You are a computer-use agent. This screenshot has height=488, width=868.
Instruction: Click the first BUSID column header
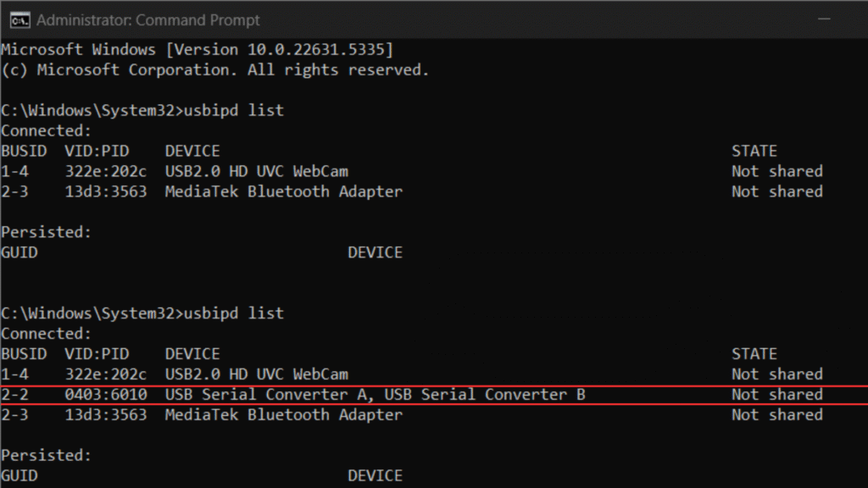(x=24, y=151)
